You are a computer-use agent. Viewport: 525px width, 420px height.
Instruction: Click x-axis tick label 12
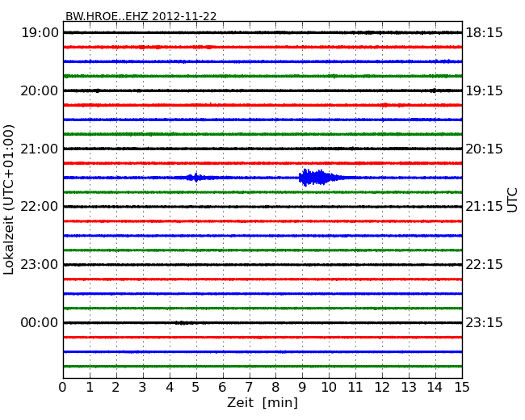click(382, 387)
